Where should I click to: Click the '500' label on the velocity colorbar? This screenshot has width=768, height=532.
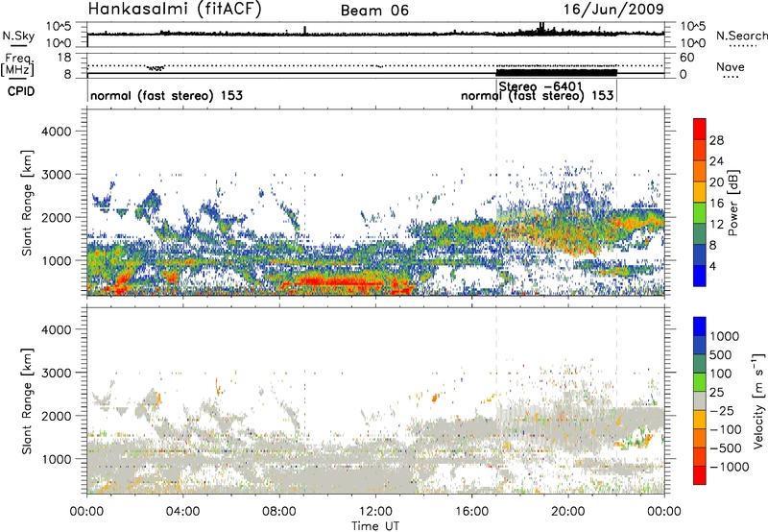(x=721, y=355)
